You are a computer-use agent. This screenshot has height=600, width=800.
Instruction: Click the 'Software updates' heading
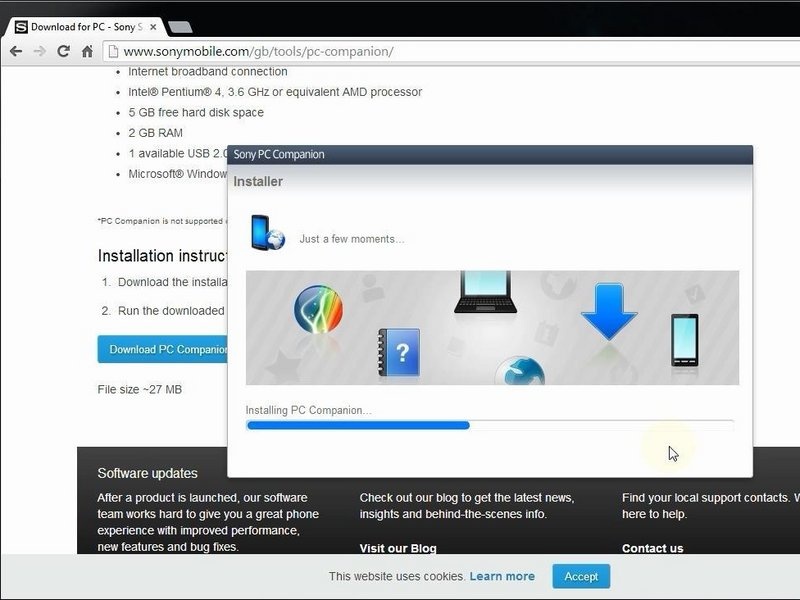click(x=147, y=473)
